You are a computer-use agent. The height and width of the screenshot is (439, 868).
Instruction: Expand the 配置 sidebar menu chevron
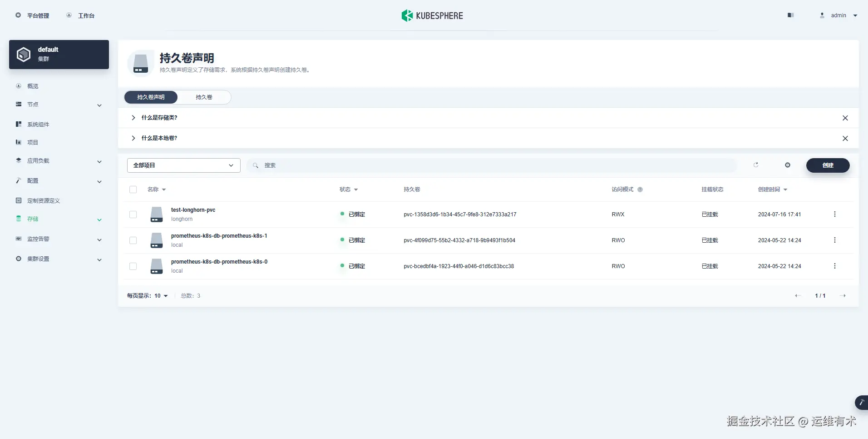[x=99, y=182]
